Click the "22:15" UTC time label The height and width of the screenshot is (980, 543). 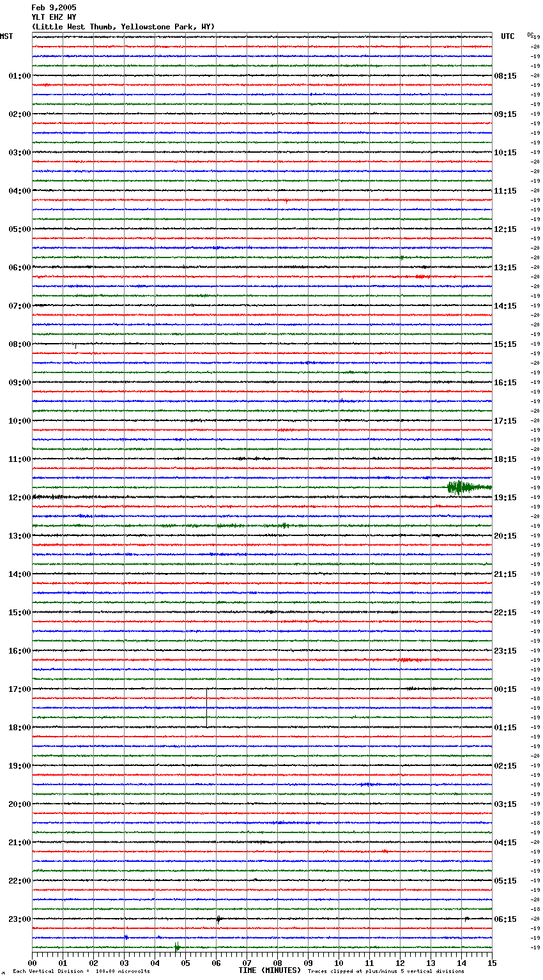[505, 613]
